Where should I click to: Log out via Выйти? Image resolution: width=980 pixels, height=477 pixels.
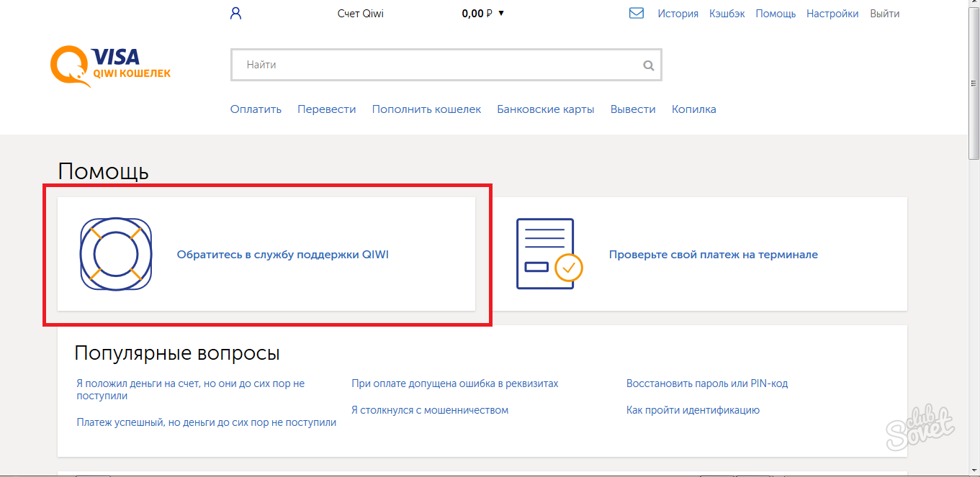pos(885,14)
